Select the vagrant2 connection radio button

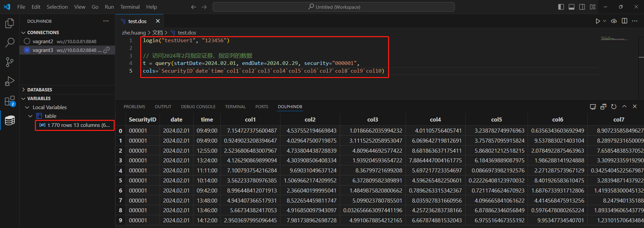pos(27,41)
